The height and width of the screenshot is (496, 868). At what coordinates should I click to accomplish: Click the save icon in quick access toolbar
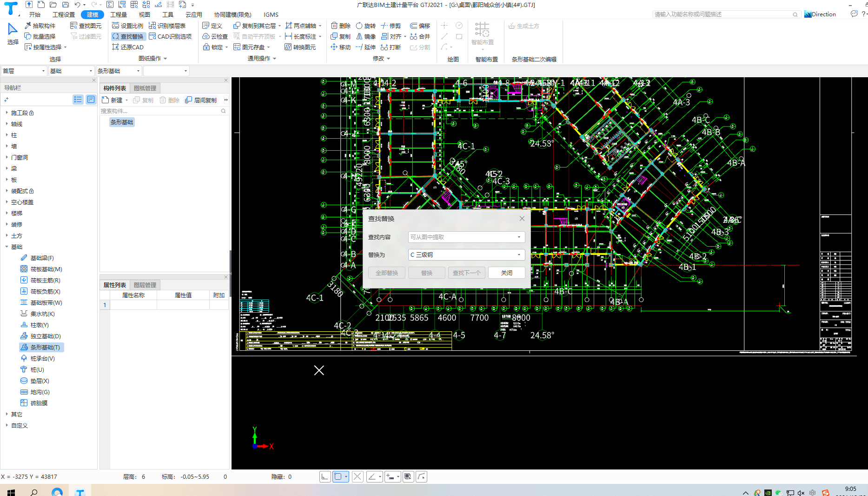[66, 5]
